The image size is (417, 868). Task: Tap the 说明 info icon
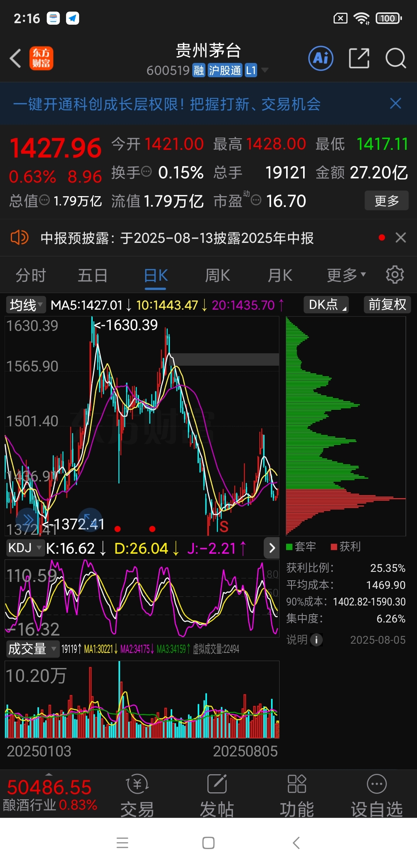click(316, 640)
